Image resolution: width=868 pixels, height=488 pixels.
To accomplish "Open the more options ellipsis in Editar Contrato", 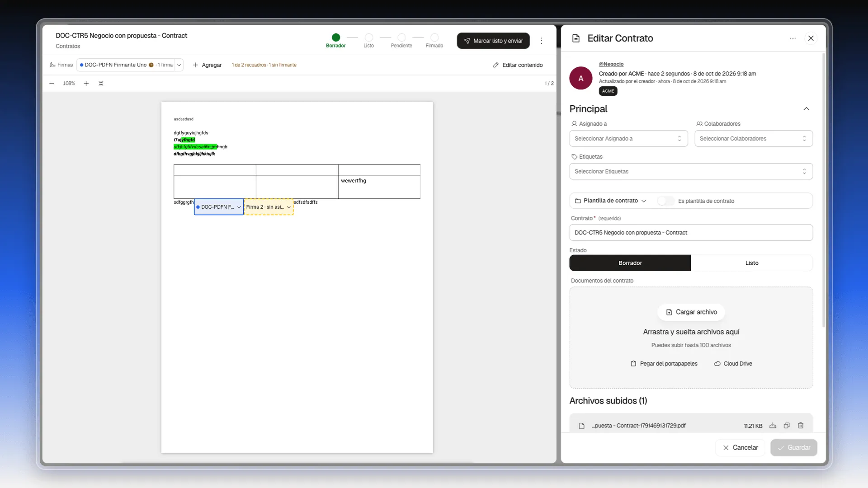I will 793,38.
